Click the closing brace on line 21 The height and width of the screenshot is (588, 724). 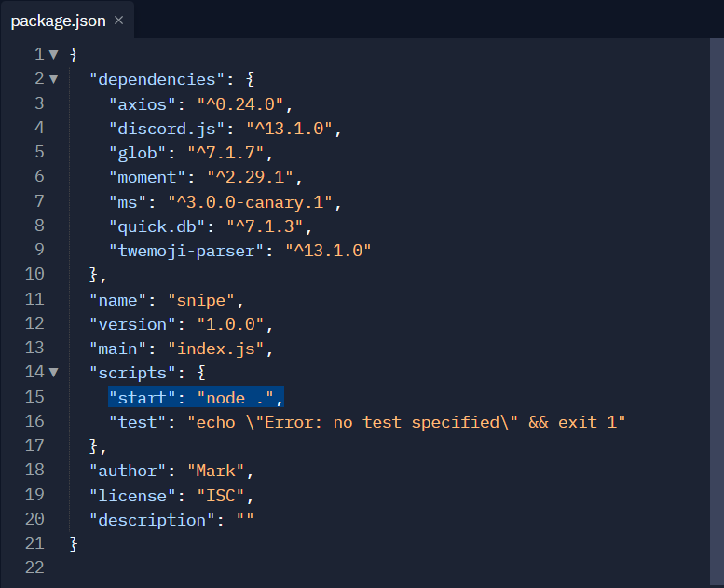click(x=74, y=543)
